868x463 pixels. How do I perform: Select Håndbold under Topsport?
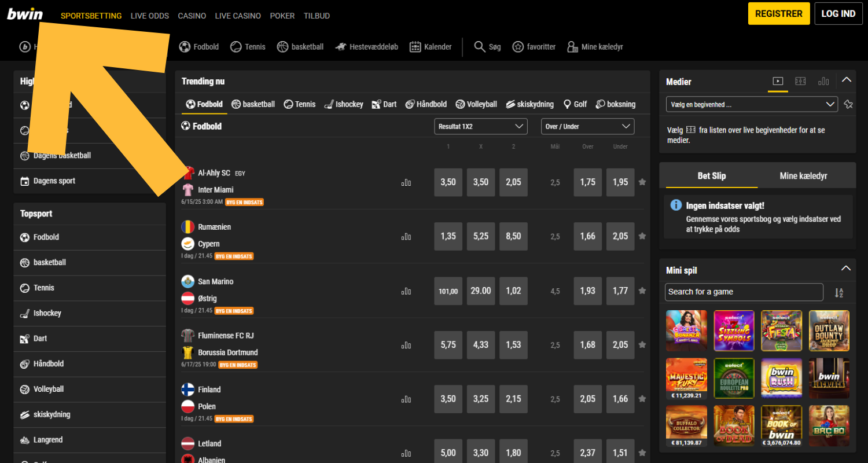coord(90,364)
